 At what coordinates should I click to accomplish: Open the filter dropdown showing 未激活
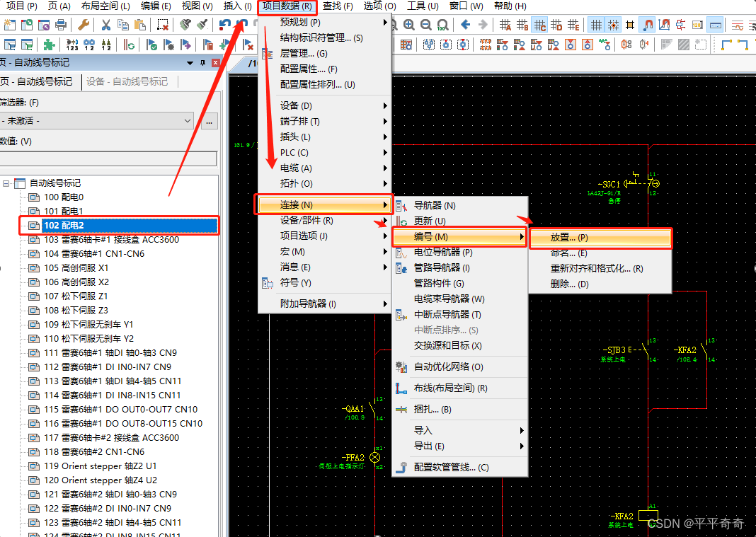point(97,121)
